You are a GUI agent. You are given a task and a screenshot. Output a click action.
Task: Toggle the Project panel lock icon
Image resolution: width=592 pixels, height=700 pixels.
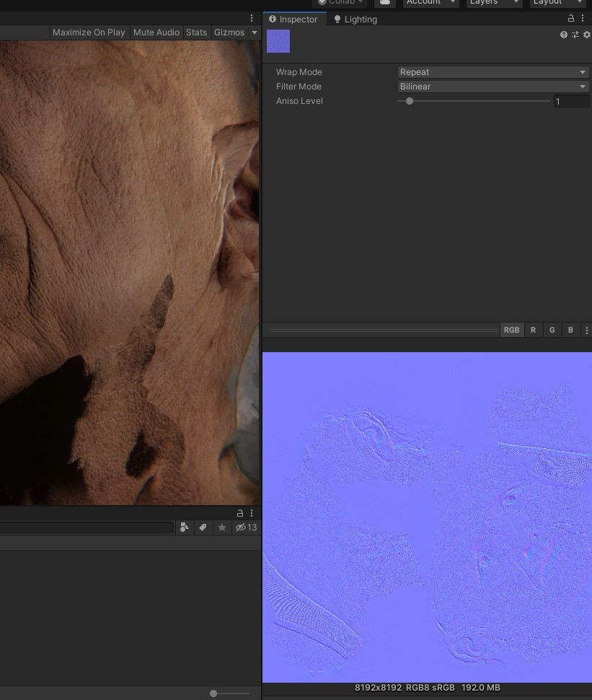coord(239,513)
